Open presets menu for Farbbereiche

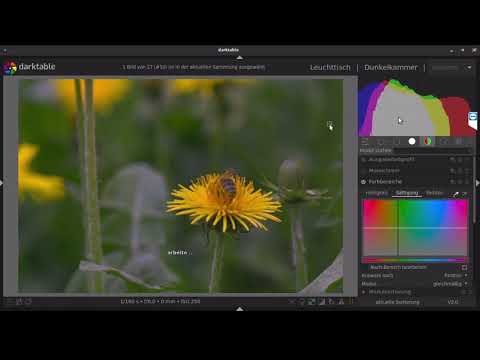coord(467,182)
